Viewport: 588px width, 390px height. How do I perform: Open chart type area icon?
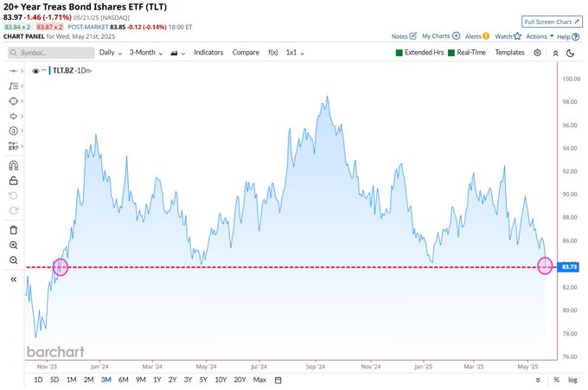coord(174,53)
